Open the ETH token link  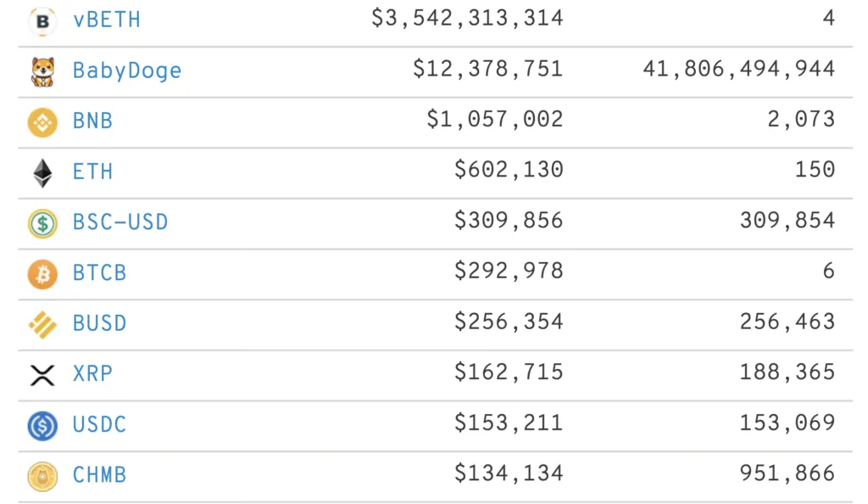coord(93,171)
